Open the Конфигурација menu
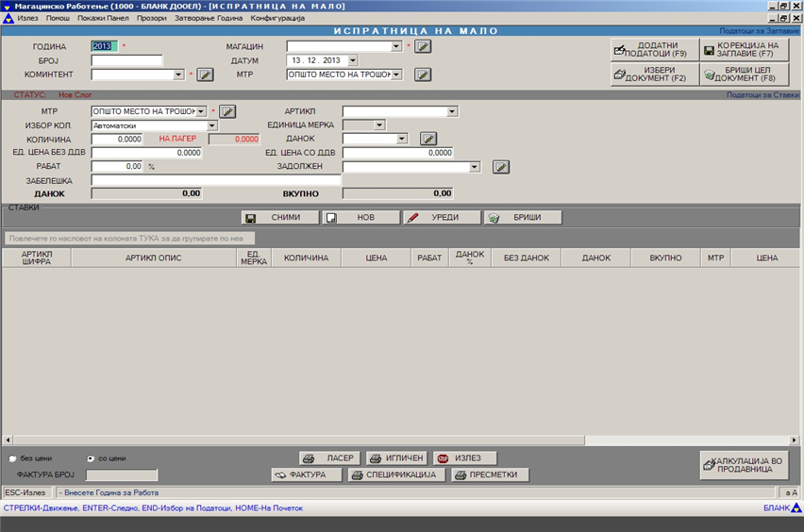Screen dimensions: 804x532 [x=277, y=18]
